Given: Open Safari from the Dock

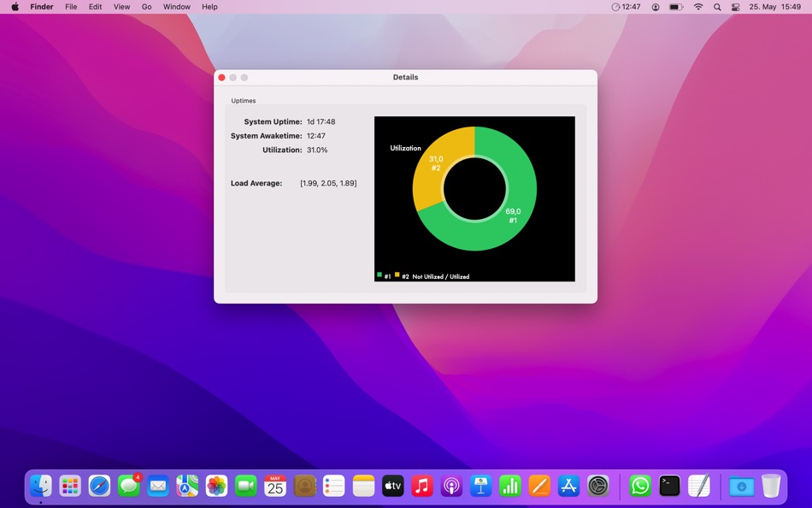Looking at the screenshot, I should (x=99, y=486).
